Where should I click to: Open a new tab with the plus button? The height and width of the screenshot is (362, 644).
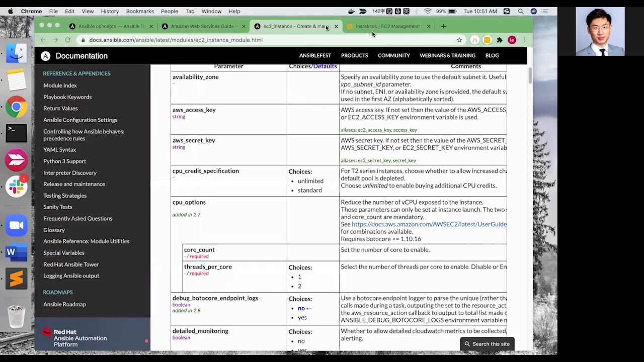coord(443,26)
